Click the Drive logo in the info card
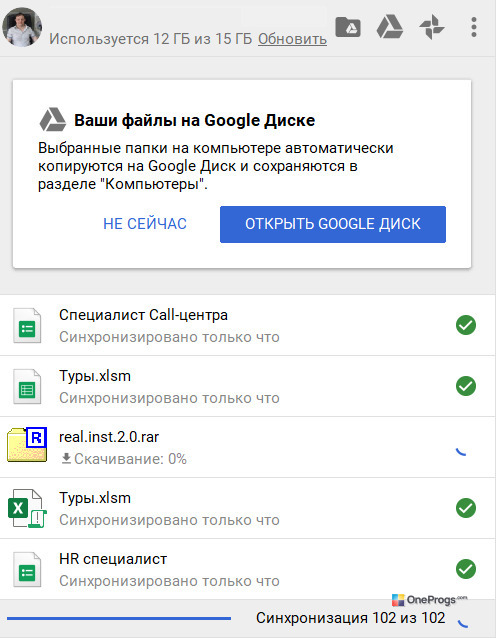Image resolution: width=499 pixels, height=638 pixels. coord(53,120)
